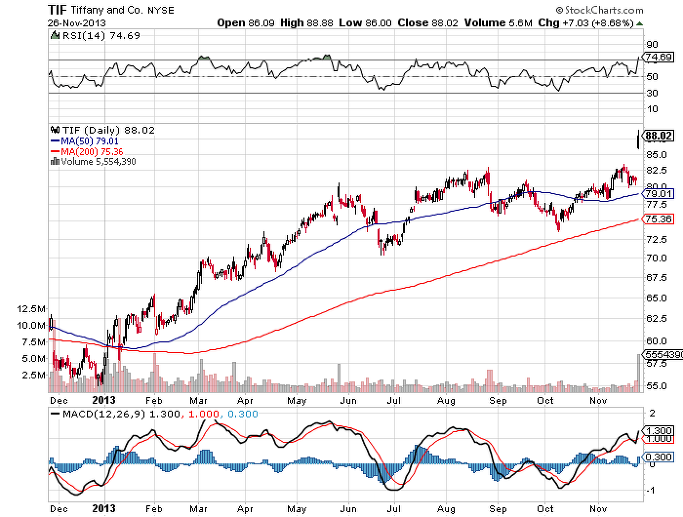The image size is (683, 517).
Task: Click the Open 86.09 value
Action: pos(246,23)
